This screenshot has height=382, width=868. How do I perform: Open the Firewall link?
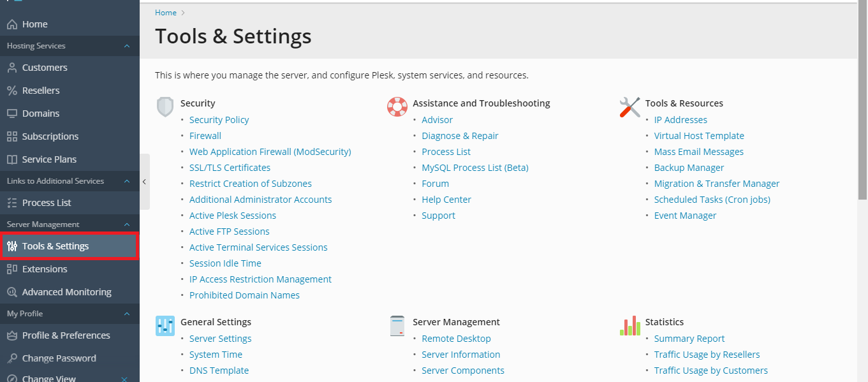click(x=205, y=136)
